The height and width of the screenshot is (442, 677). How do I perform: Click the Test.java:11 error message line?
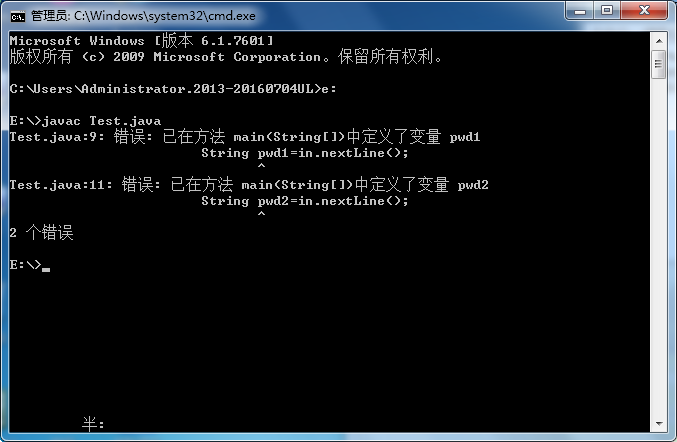click(249, 185)
